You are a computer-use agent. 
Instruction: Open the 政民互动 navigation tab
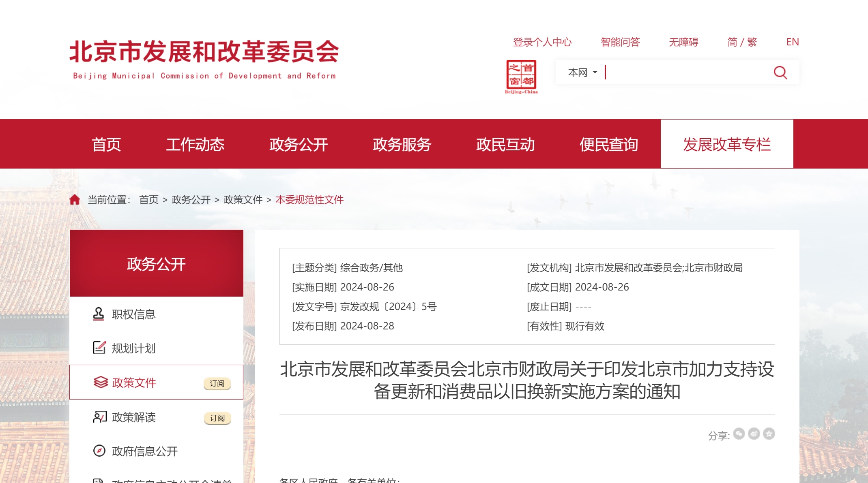(505, 144)
